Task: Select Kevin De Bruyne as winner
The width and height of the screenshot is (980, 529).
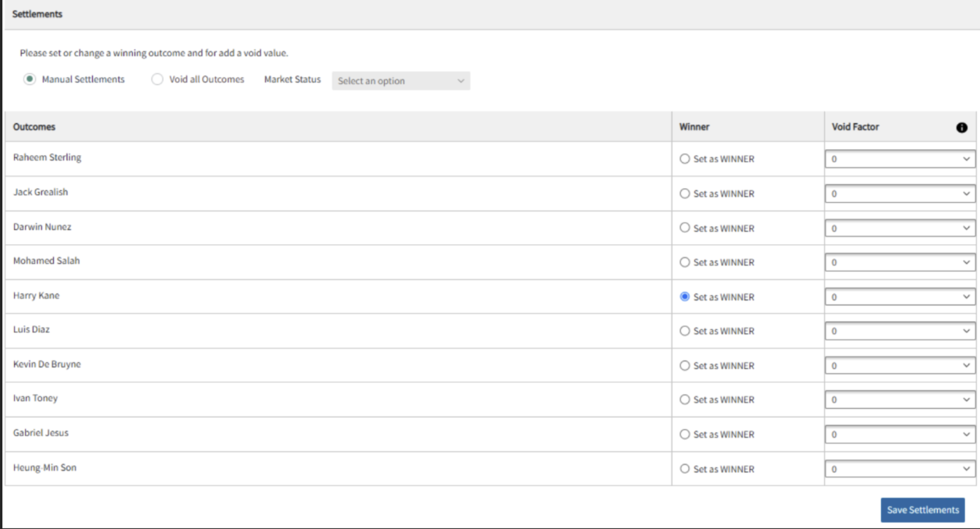Action: click(685, 365)
